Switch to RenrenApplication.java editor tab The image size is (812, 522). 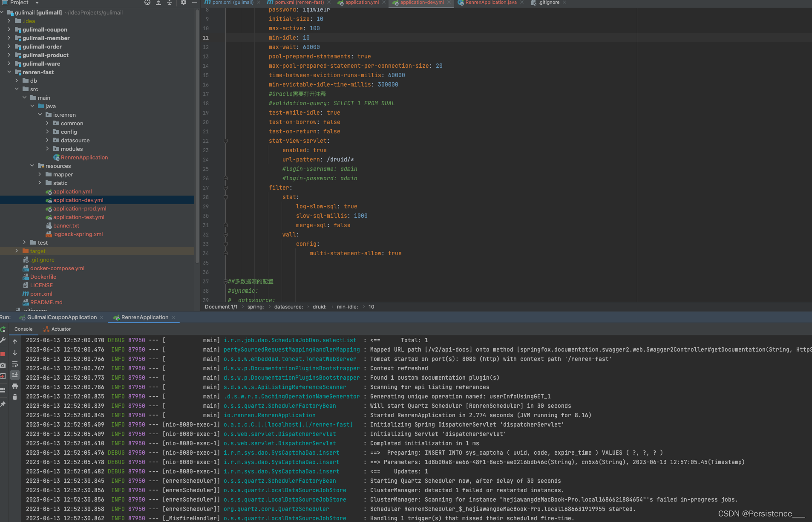coord(491,3)
